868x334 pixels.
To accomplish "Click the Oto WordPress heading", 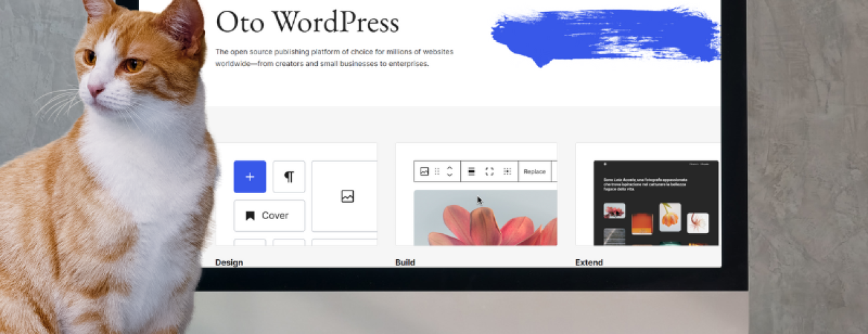I will click(x=307, y=23).
